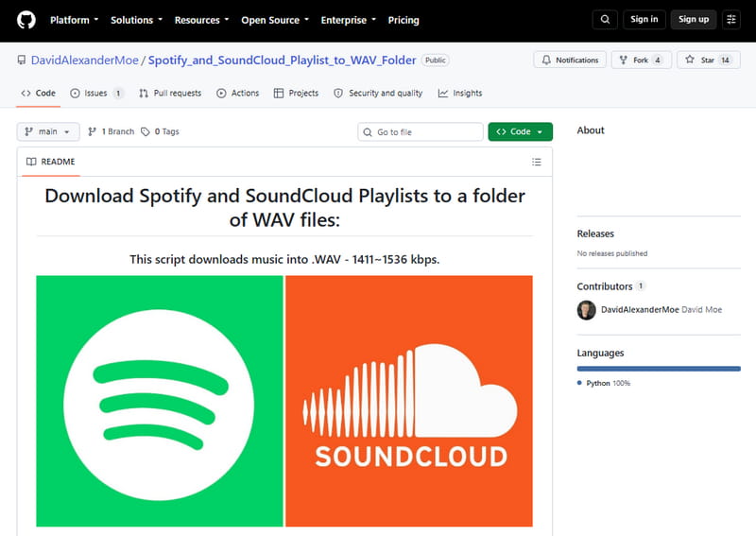Click 'This script downloads music into .WAV' line
This screenshot has width=756, height=536.
[284, 259]
